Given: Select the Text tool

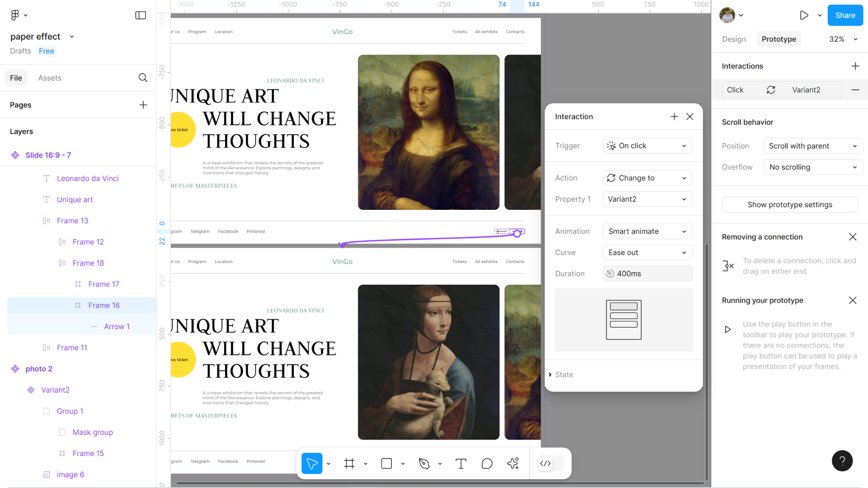Looking at the screenshot, I should tap(461, 464).
